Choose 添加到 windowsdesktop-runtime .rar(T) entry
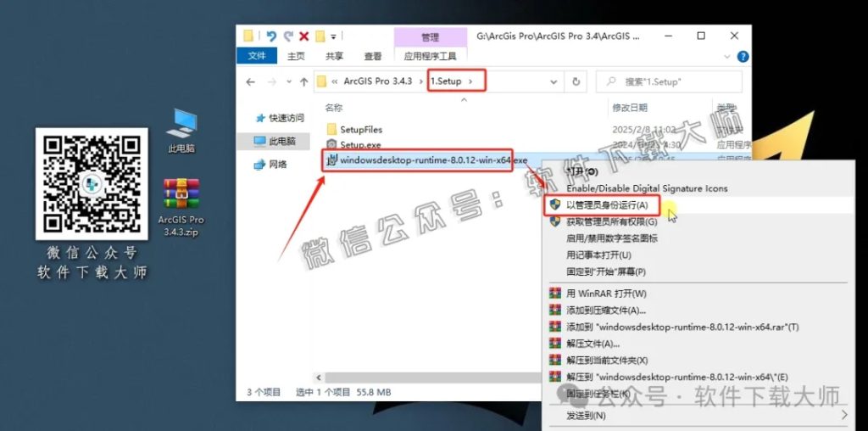The height and width of the screenshot is (431, 868). coord(682,327)
